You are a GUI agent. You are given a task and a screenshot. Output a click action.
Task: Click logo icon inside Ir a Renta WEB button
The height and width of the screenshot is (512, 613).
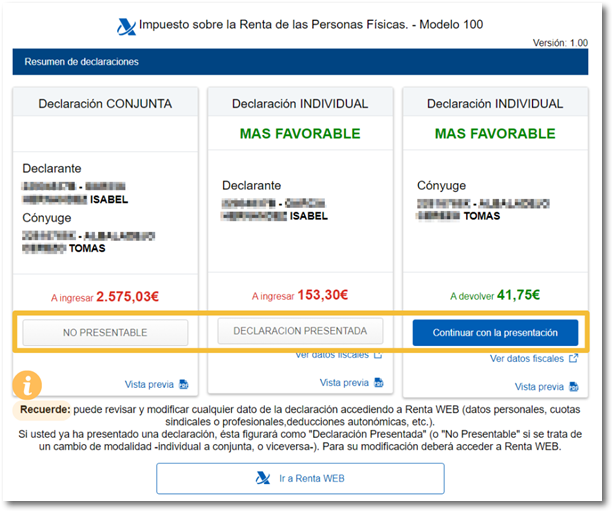tap(263, 479)
